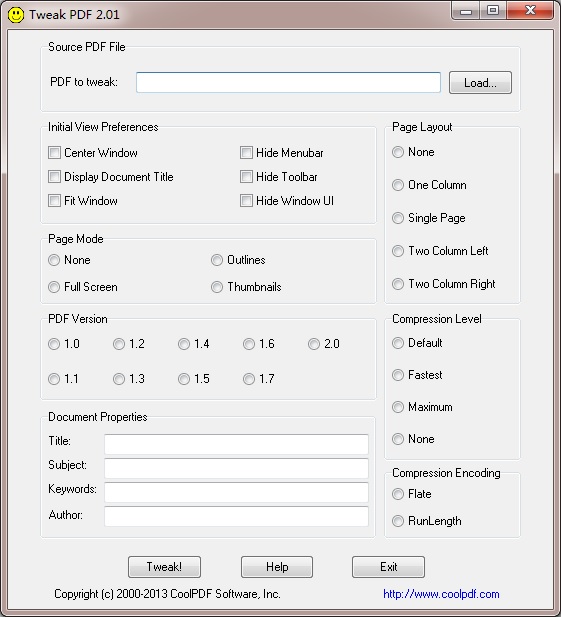Choose One Column page layout
Viewport: 561px width, 617px height.
point(398,185)
